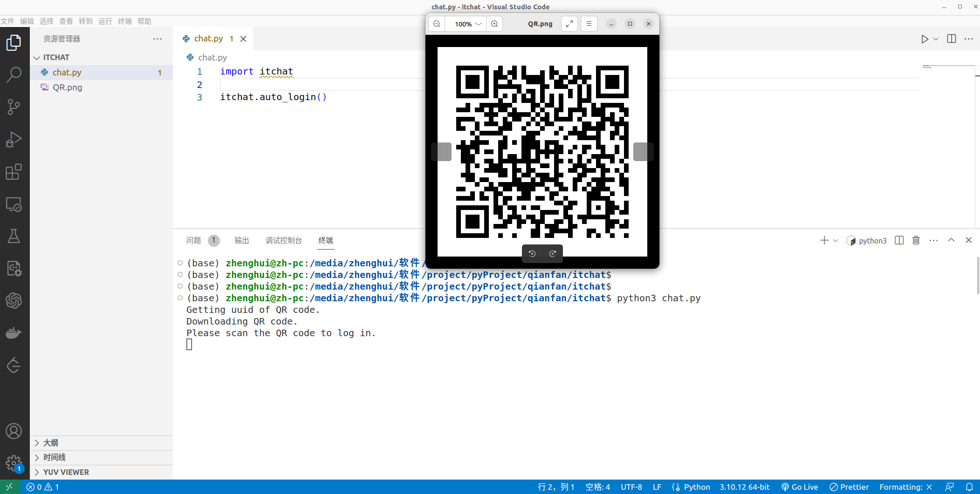
Task: Open new terminal profile dropdown
Action: pyautogui.click(x=836, y=240)
